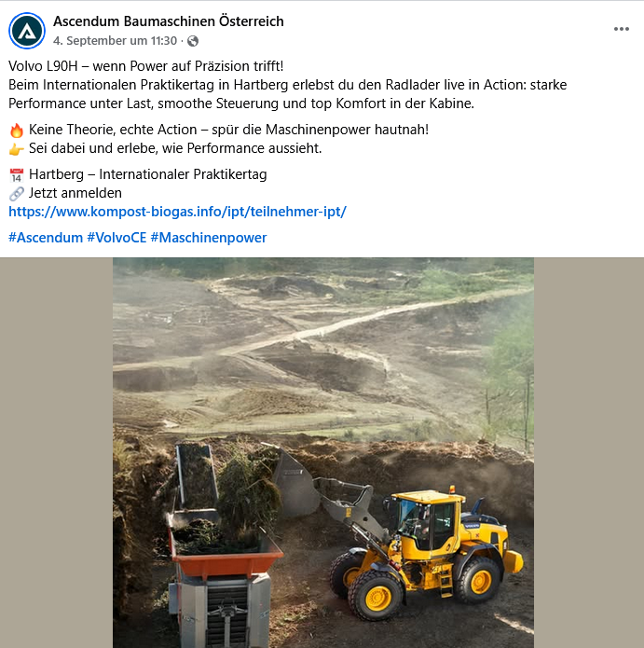Image resolution: width=644 pixels, height=648 pixels.
Task: Open the #VolvoCE hashtag
Action: point(116,238)
